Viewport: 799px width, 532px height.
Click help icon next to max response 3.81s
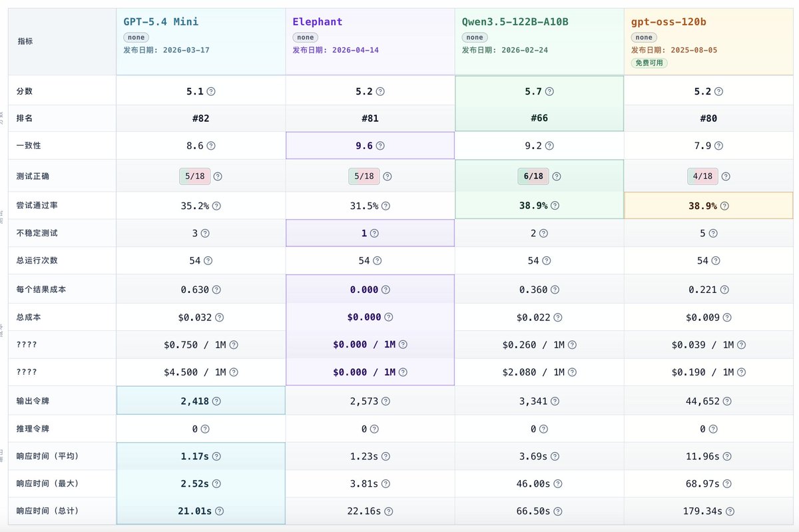pos(386,483)
